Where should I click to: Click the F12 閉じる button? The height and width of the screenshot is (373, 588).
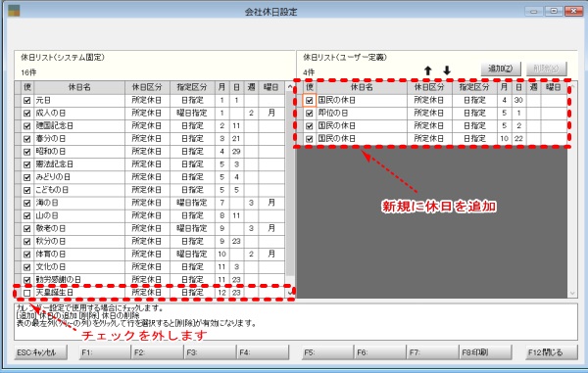[x=551, y=352]
